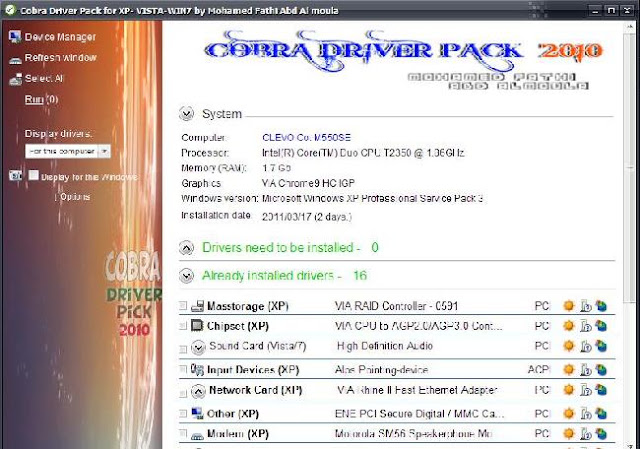This screenshot has width=640, height=449.
Task: Click the vertical scrollbar thumb
Action: coord(629,167)
